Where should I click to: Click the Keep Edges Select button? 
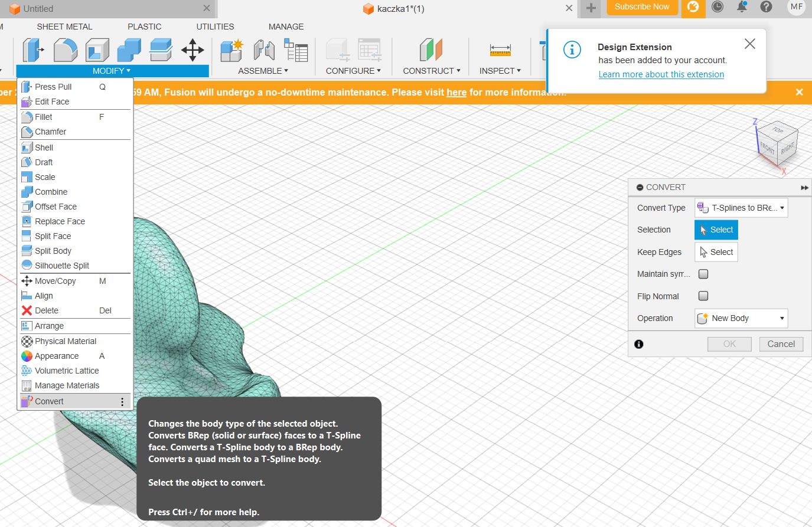[716, 252]
